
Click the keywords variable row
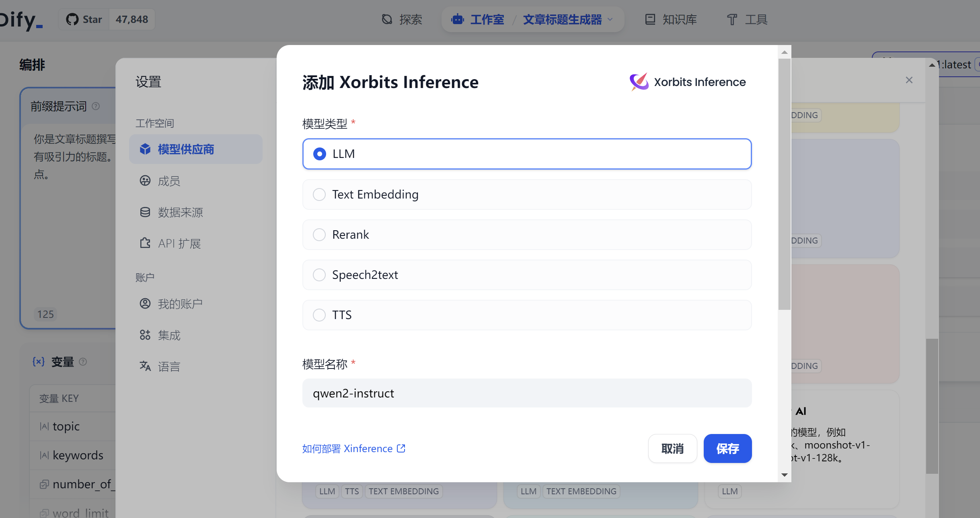[73, 455]
